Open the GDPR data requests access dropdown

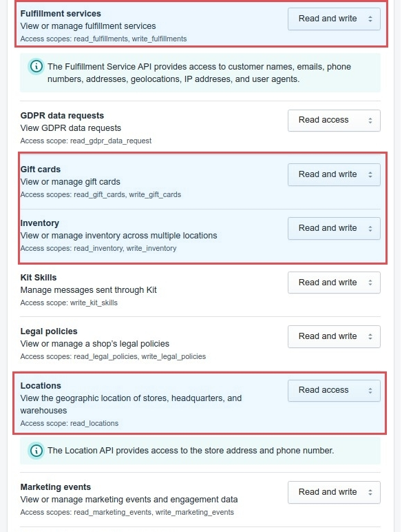334,121
